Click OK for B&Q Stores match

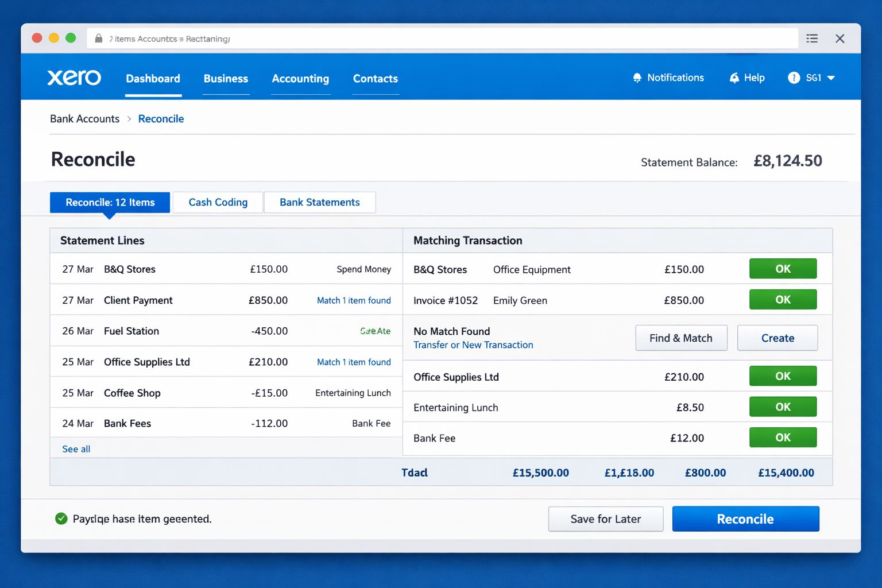tap(783, 269)
